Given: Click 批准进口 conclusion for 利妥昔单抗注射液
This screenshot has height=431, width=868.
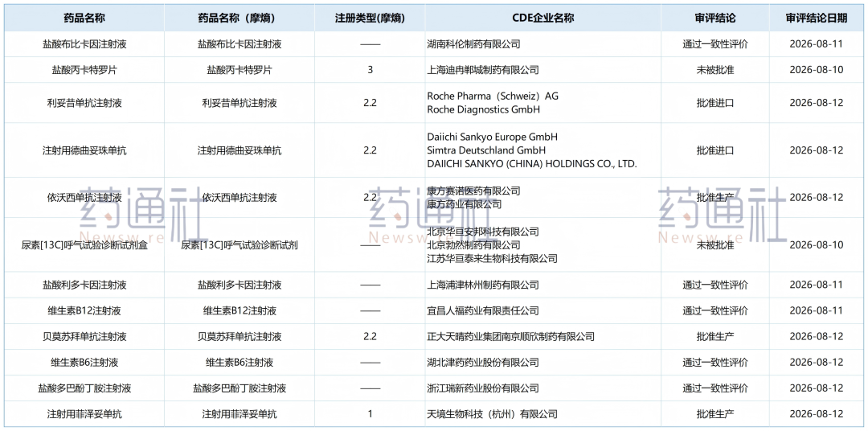Looking at the screenshot, I should (715, 103).
